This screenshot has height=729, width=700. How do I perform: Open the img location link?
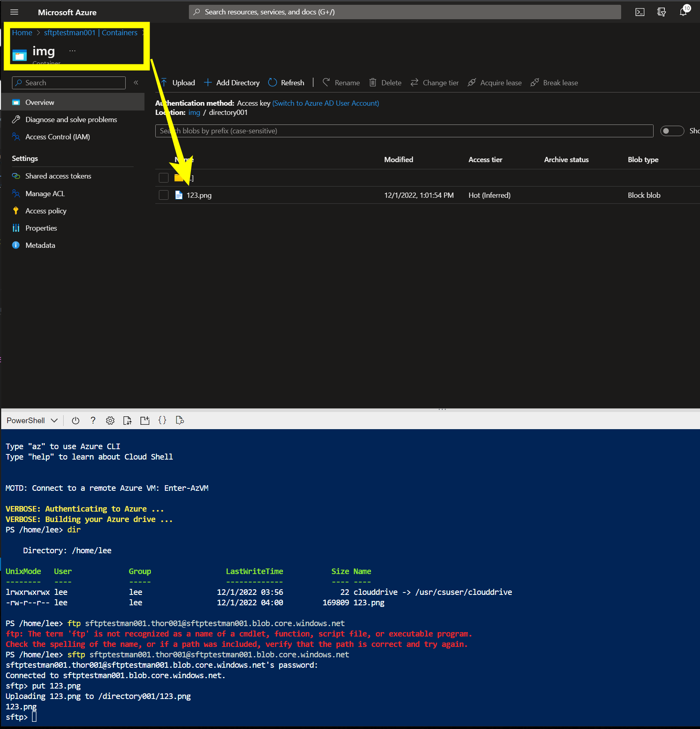pos(194,112)
